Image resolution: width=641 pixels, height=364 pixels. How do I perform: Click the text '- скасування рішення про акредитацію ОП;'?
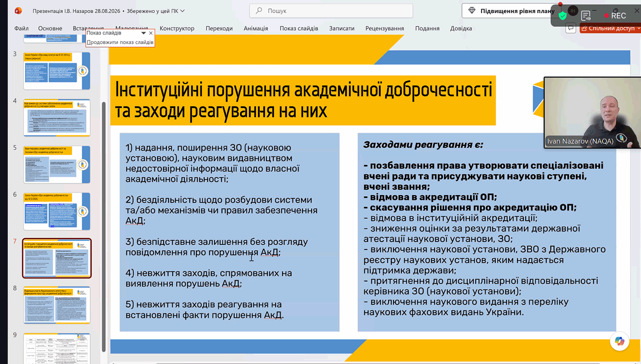coord(470,207)
